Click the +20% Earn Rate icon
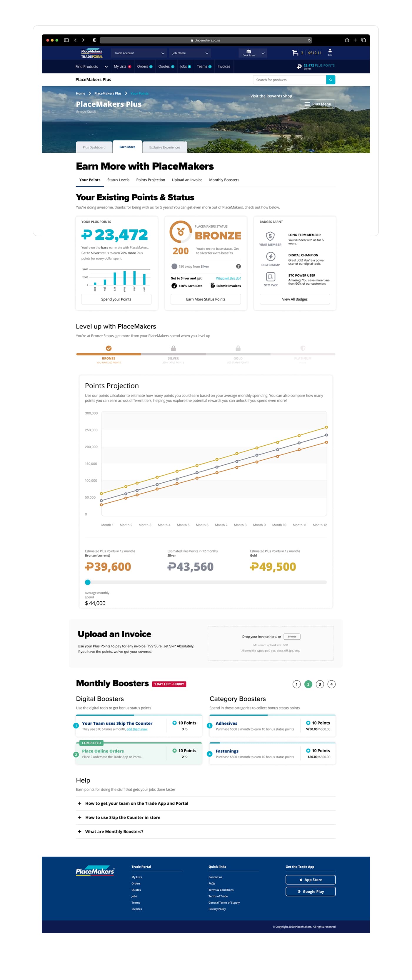The height and width of the screenshot is (980, 412). [174, 286]
